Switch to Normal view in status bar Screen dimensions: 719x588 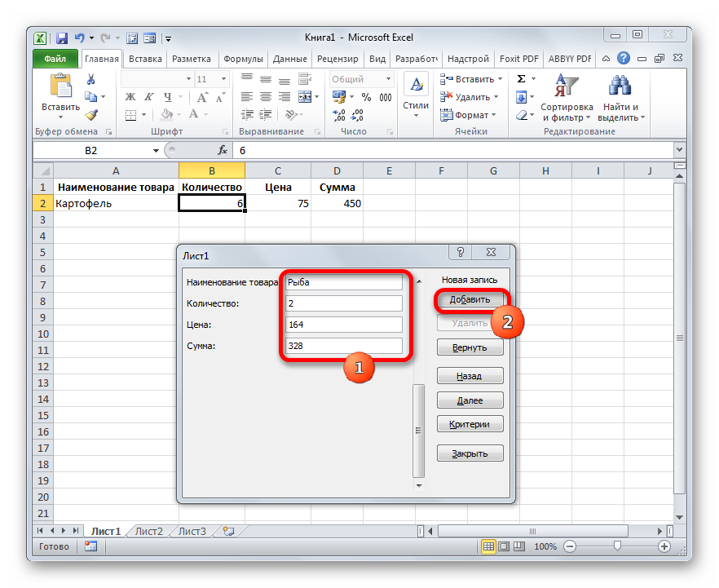click(488, 546)
